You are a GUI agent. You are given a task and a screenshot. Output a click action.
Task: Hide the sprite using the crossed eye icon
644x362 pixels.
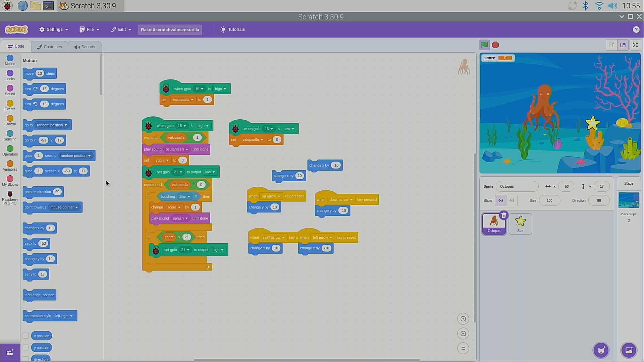pos(512,200)
